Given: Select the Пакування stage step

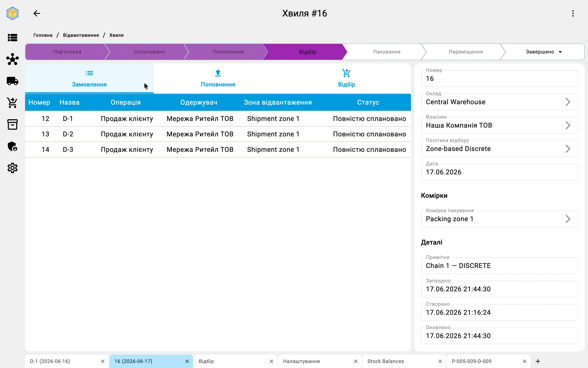Looking at the screenshot, I should coord(387,52).
